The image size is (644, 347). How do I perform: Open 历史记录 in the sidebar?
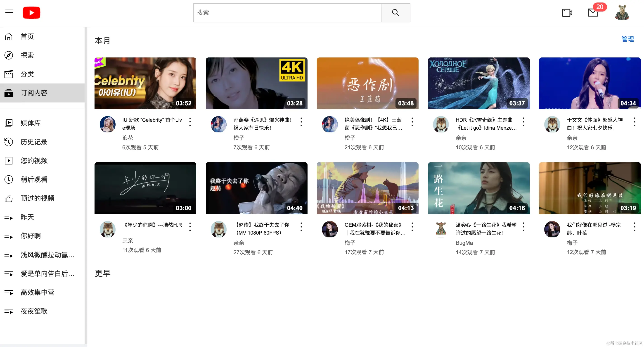tap(34, 142)
